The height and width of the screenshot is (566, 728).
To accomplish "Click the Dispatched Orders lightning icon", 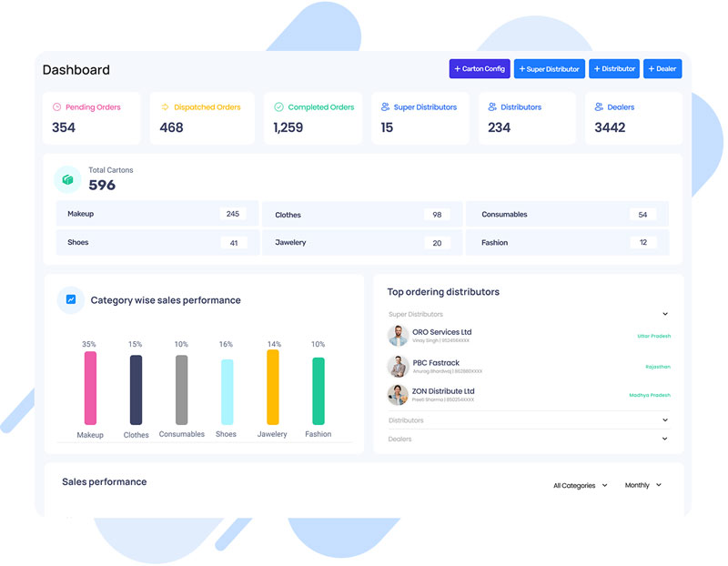I will point(166,106).
